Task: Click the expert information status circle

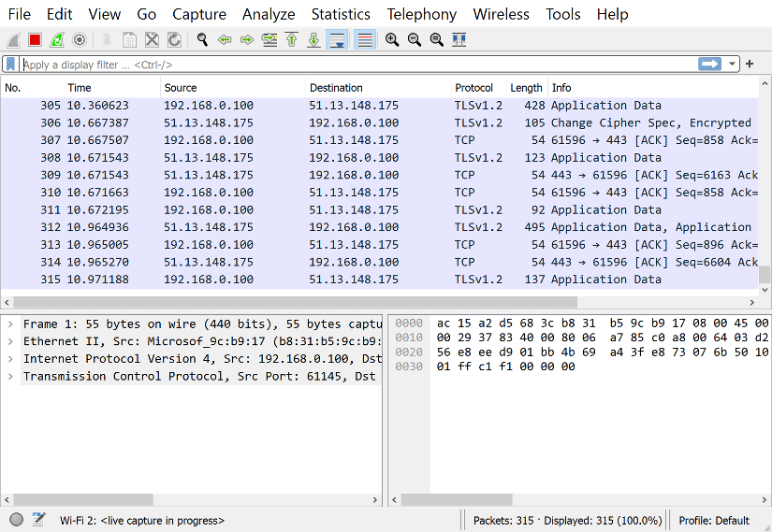Action: pos(16,520)
